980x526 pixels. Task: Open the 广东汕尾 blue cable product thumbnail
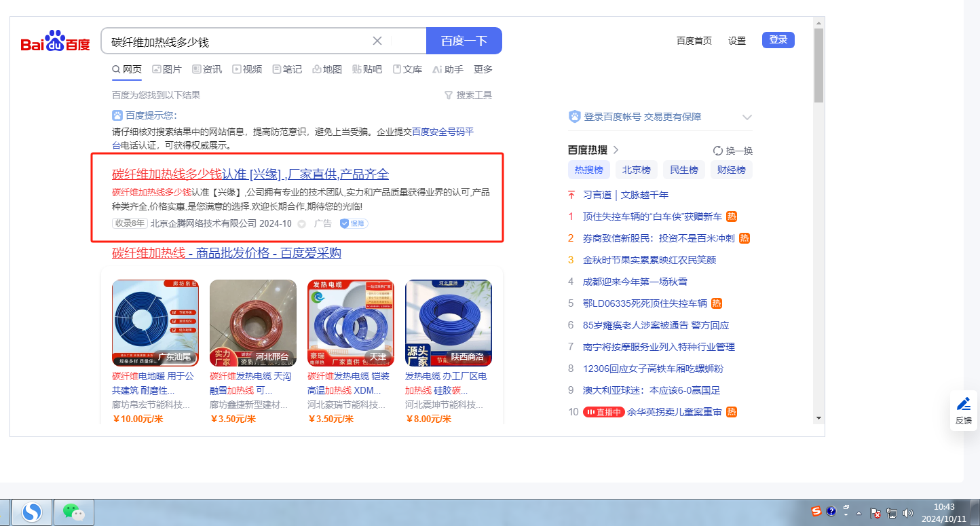[x=155, y=323]
